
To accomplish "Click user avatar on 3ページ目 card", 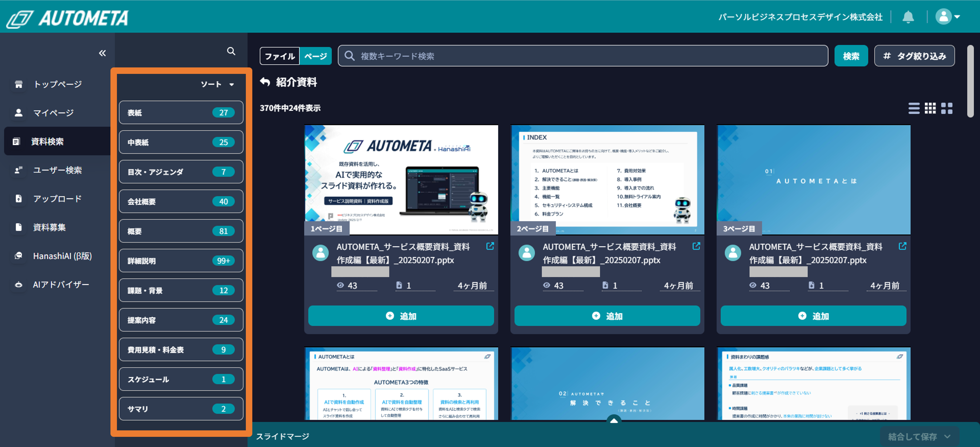I will click(x=733, y=253).
